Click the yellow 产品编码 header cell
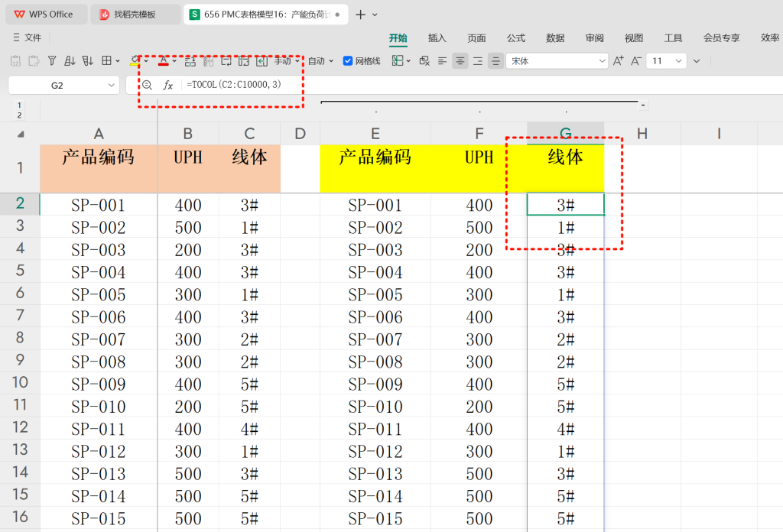Screen dimensions: 783x532 pos(375,168)
